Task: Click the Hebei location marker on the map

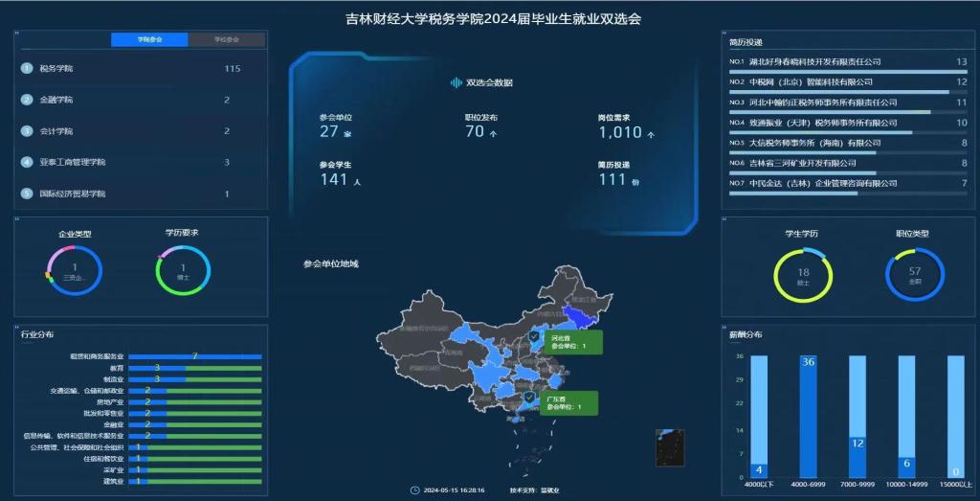Action: click(x=533, y=338)
